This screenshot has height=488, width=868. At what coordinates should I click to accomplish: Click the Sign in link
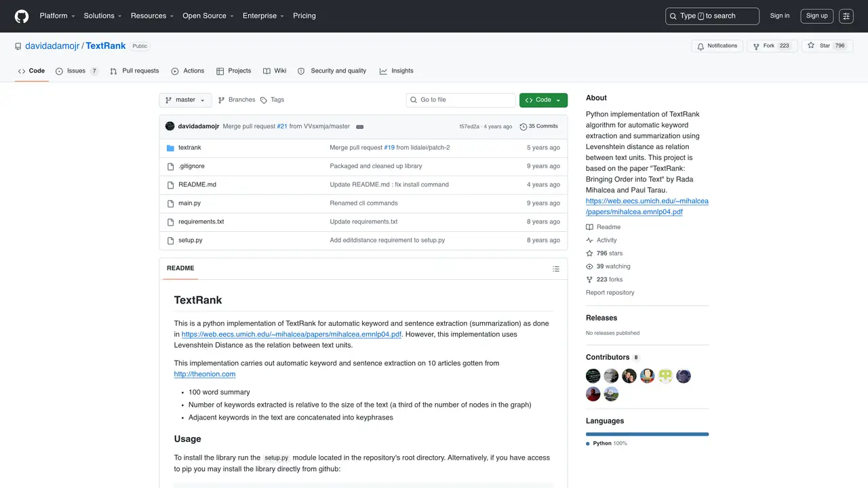[x=780, y=16]
